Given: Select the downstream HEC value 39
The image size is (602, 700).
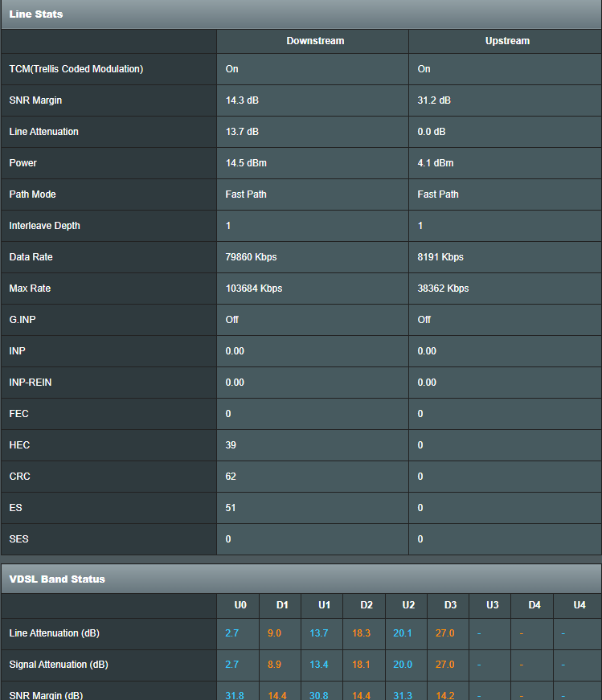Looking at the screenshot, I should [231, 445].
